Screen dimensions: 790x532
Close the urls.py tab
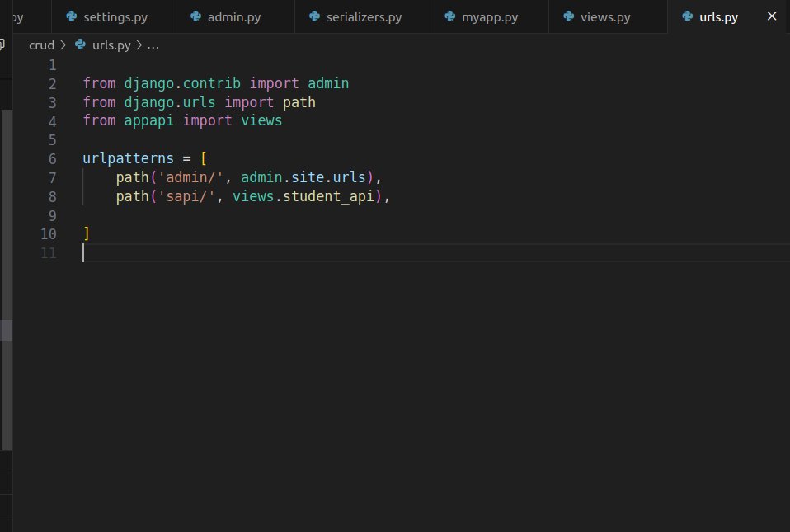[x=771, y=16]
